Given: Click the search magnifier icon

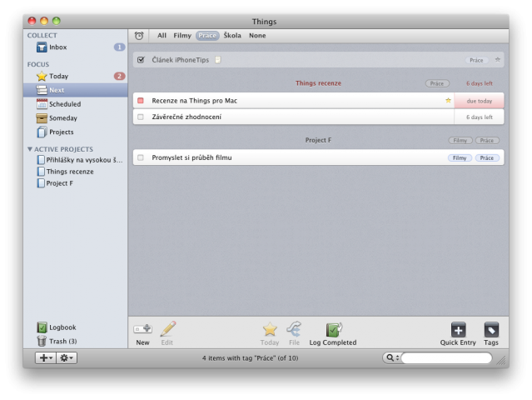Looking at the screenshot, I should point(390,357).
